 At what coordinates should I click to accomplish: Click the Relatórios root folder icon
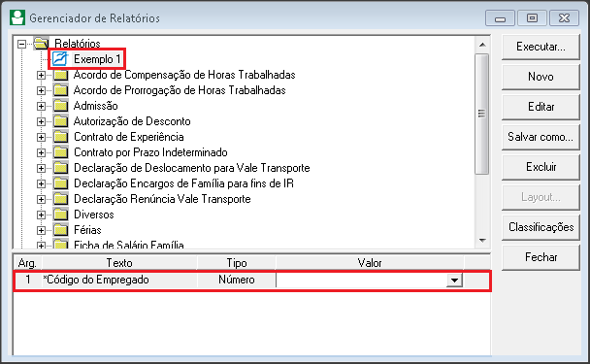tap(41, 44)
